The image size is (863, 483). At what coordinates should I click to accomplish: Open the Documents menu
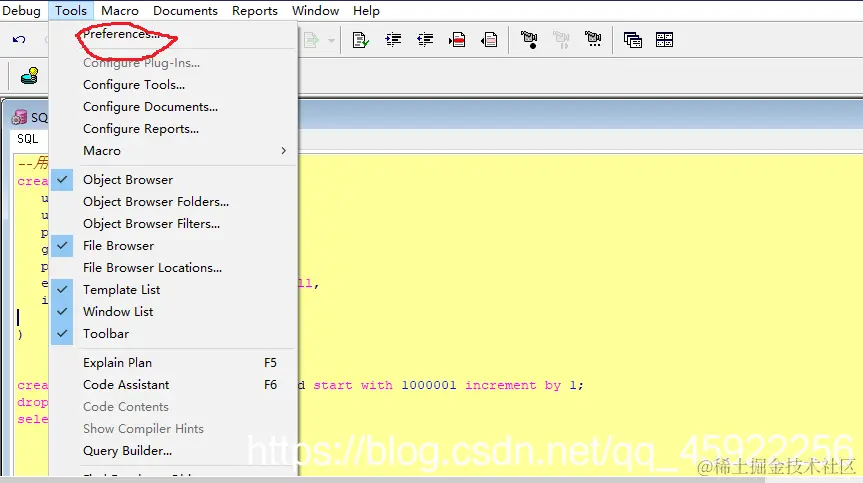click(185, 11)
